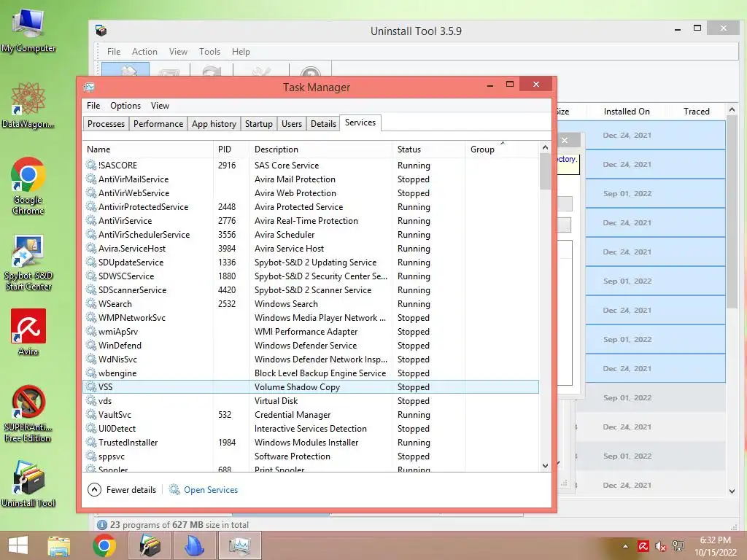Click the muted volume tray icon
Image resolution: width=747 pixels, height=560 pixels.
click(660, 546)
